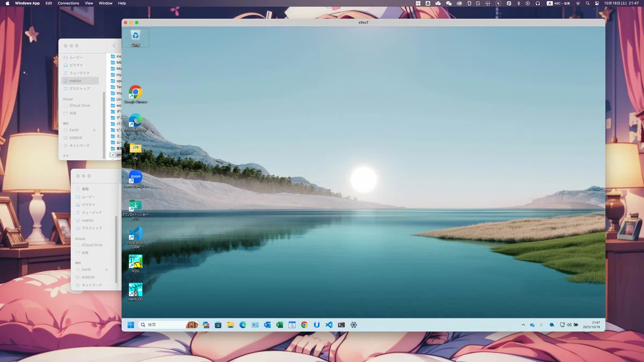Open Excel from the taskbar

tap(280, 325)
